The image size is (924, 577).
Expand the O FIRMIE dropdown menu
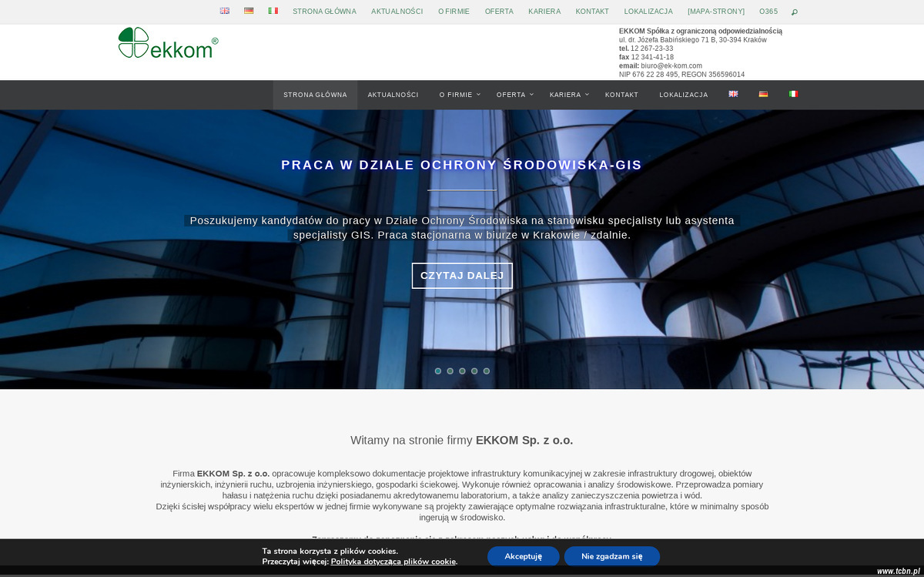pos(459,95)
